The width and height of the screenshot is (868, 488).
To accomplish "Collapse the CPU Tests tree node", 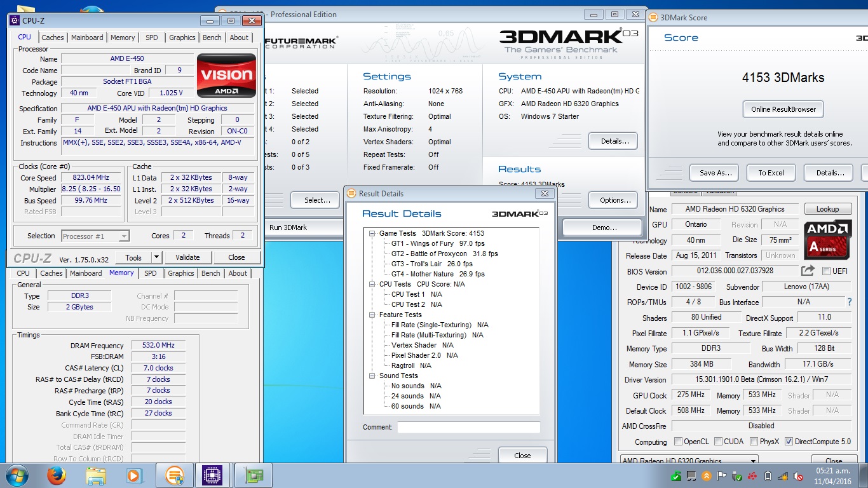I will click(372, 284).
